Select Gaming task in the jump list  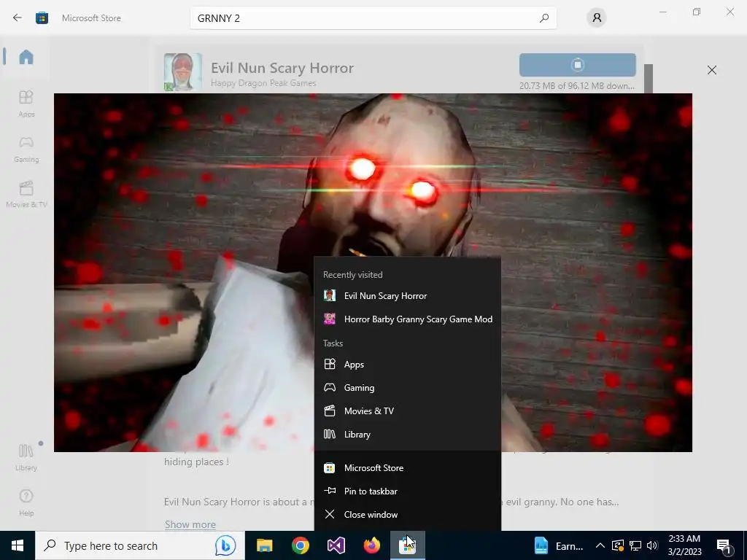click(x=407, y=388)
